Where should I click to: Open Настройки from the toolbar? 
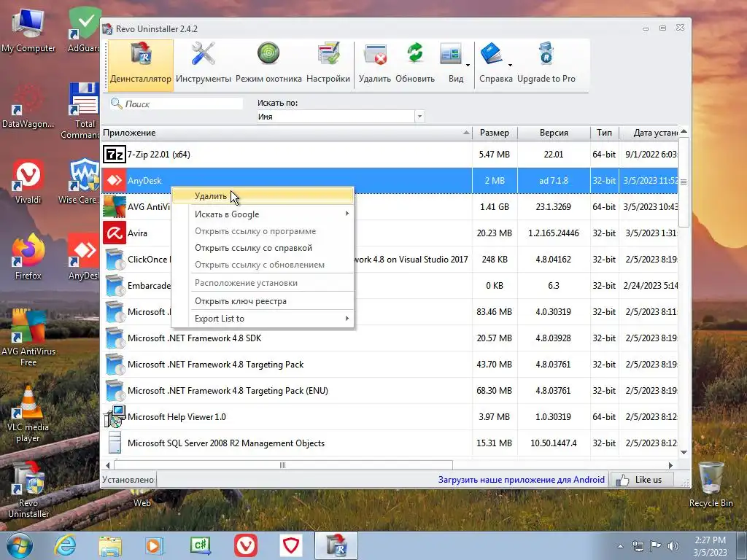tap(328, 64)
